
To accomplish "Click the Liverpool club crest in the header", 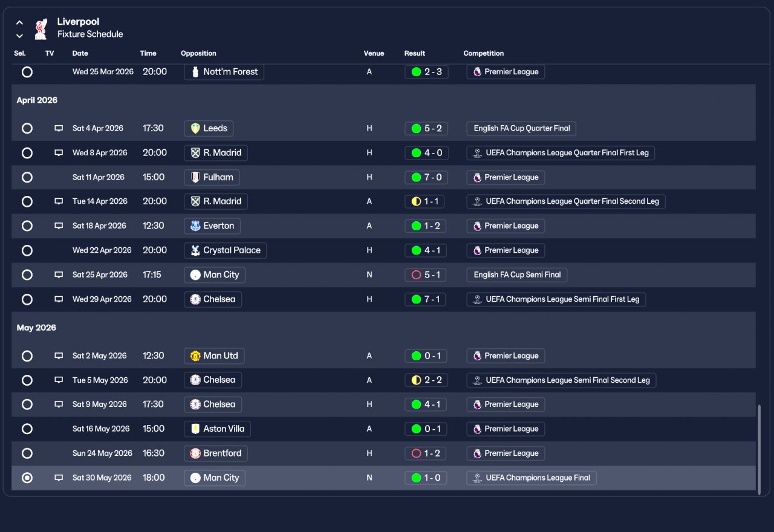I will [41, 28].
